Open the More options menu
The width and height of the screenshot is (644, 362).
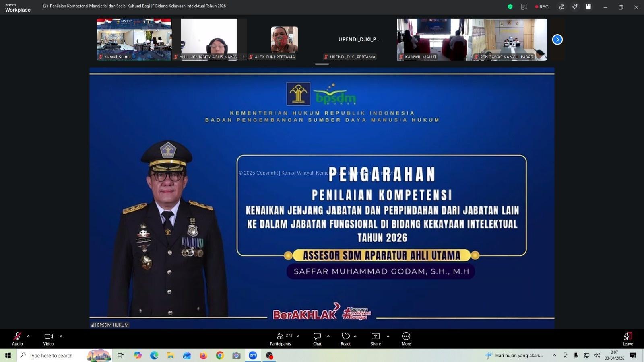tap(406, 338)
